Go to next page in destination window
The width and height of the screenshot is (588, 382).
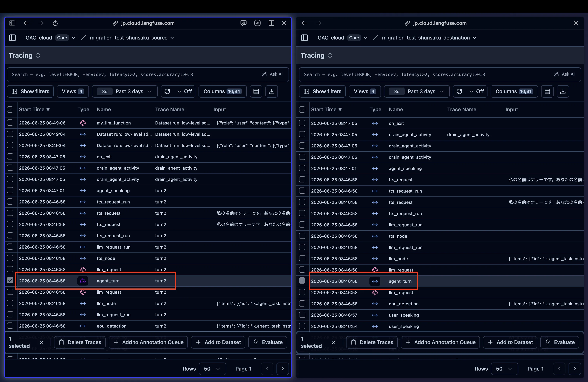coord(575,369)
